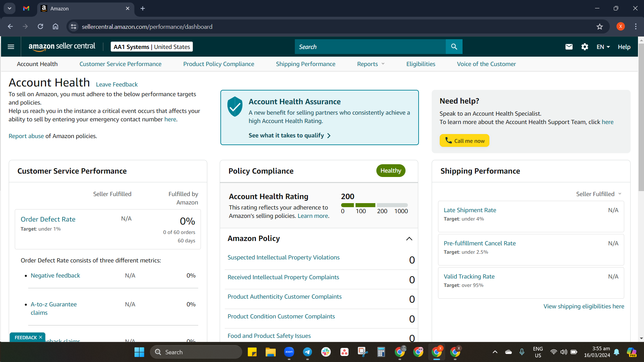Click the Amazon Seller Central logo

click(62, 47)
